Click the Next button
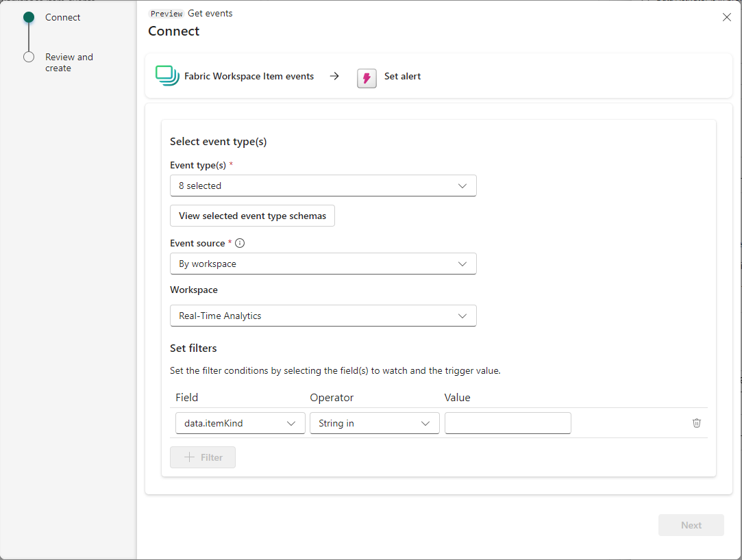The height and width of the screenshot is (560, 742). tap(691, 525)
